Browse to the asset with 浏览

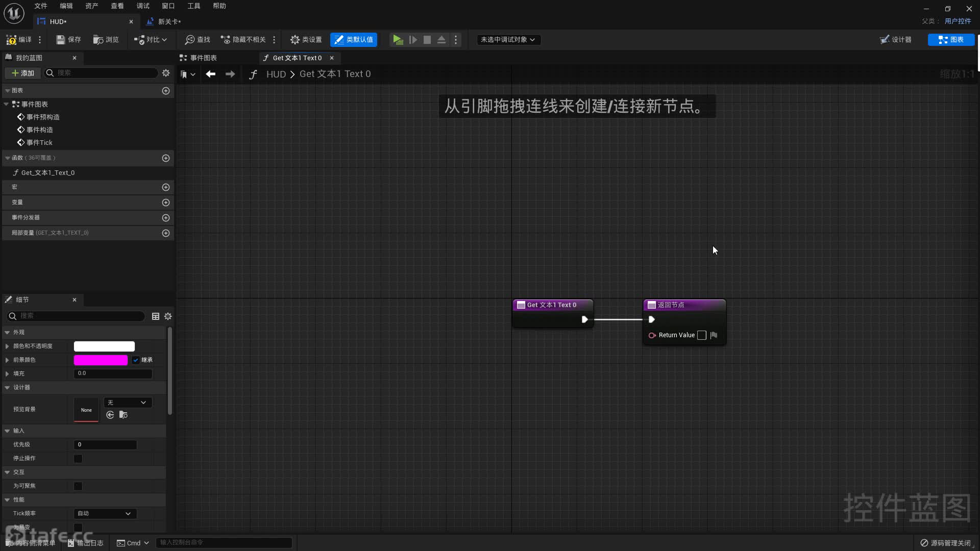(106, 39)
